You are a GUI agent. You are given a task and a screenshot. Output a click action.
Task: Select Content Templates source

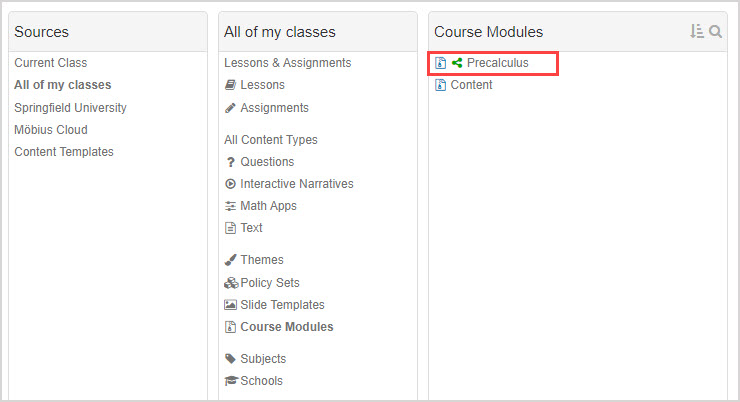64,152
